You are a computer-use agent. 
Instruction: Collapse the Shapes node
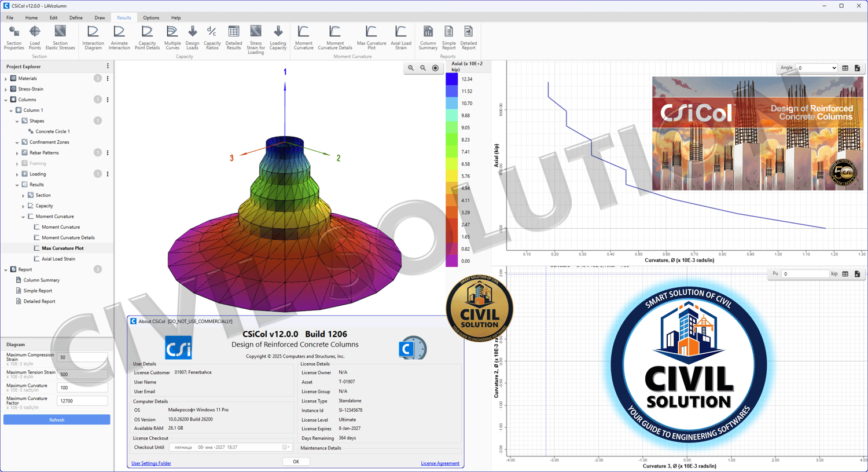(17, 121)
